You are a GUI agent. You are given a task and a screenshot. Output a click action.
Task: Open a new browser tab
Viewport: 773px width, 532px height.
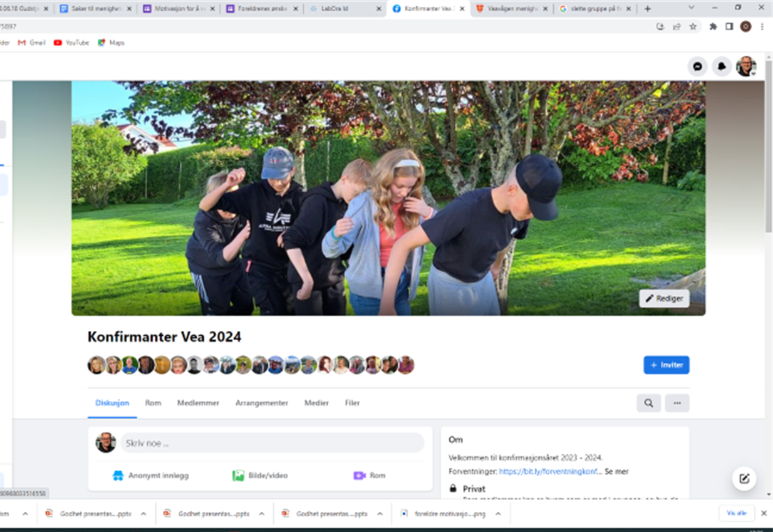648,9
